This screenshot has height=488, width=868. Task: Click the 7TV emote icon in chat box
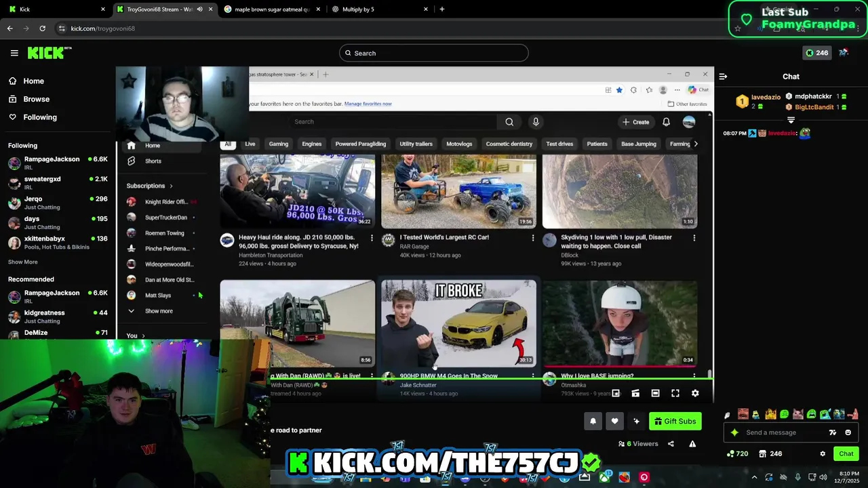pyautogui.click(x=833, y=432)
